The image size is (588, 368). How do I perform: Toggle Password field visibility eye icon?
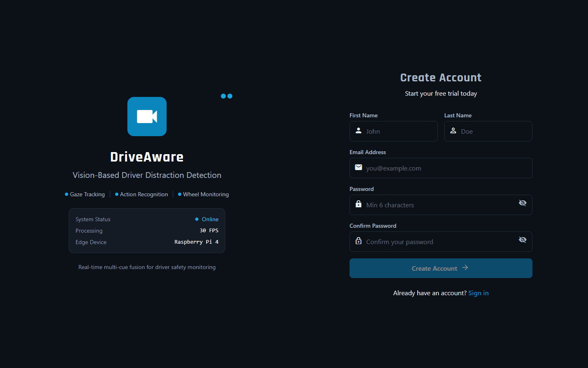[522, 203]
